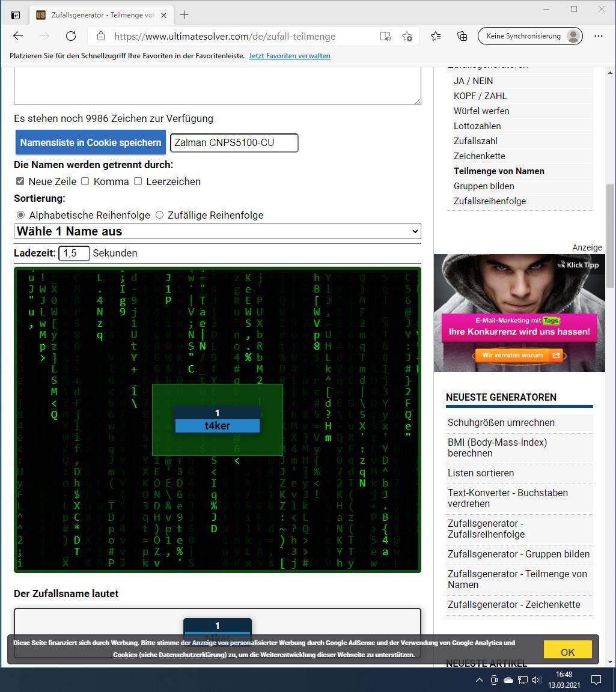
Task: Open Collections icon in toolbar
Action: (462, 36)
